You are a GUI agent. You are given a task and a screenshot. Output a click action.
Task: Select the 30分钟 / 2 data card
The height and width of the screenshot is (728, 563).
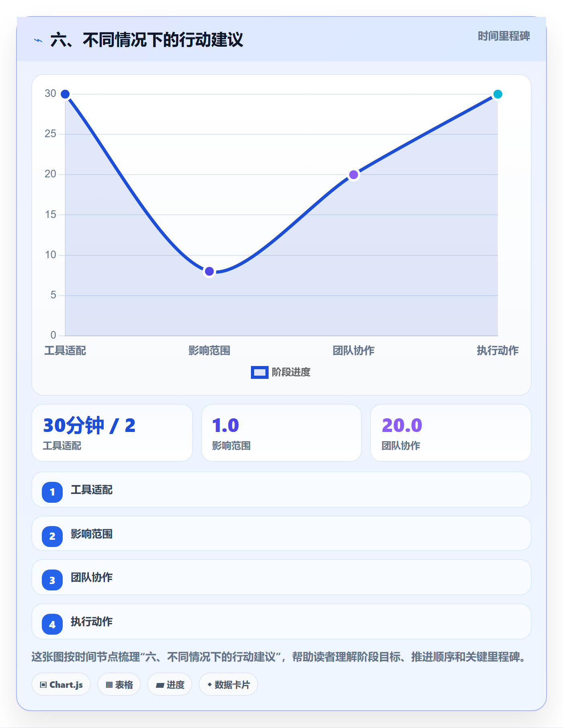pos(112,433)
